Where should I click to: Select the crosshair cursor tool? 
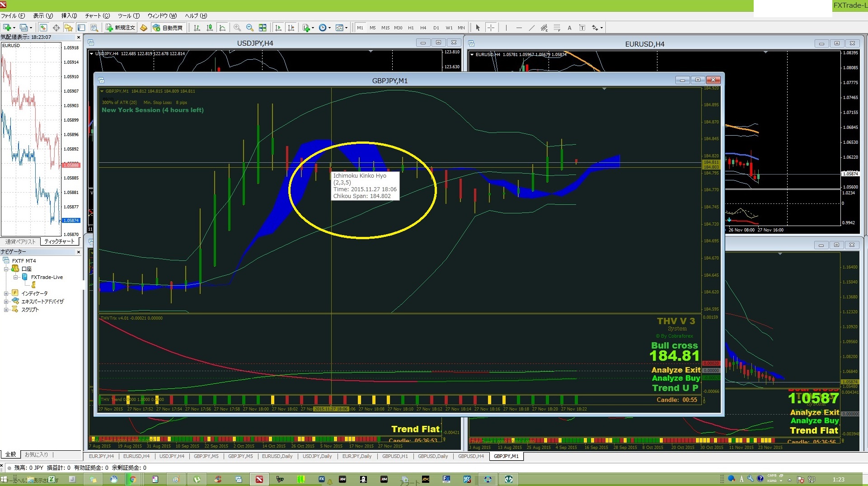(x=491, y=28)
